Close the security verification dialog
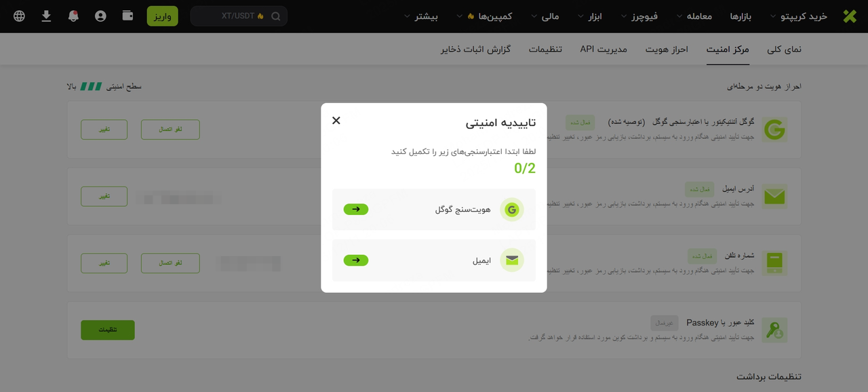Viewport: 868px width, 392px height. [x=336, y=121]
